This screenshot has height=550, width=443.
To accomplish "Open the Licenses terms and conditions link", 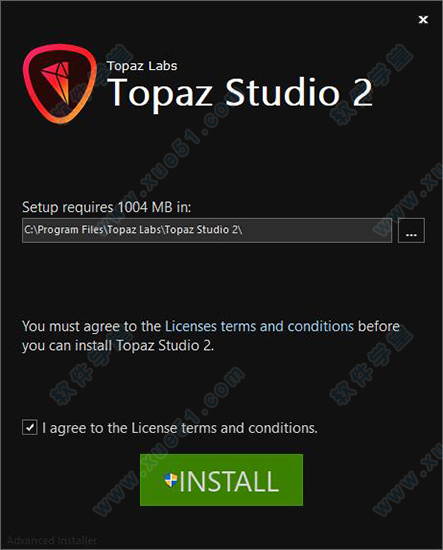I will tap(259, 327).
